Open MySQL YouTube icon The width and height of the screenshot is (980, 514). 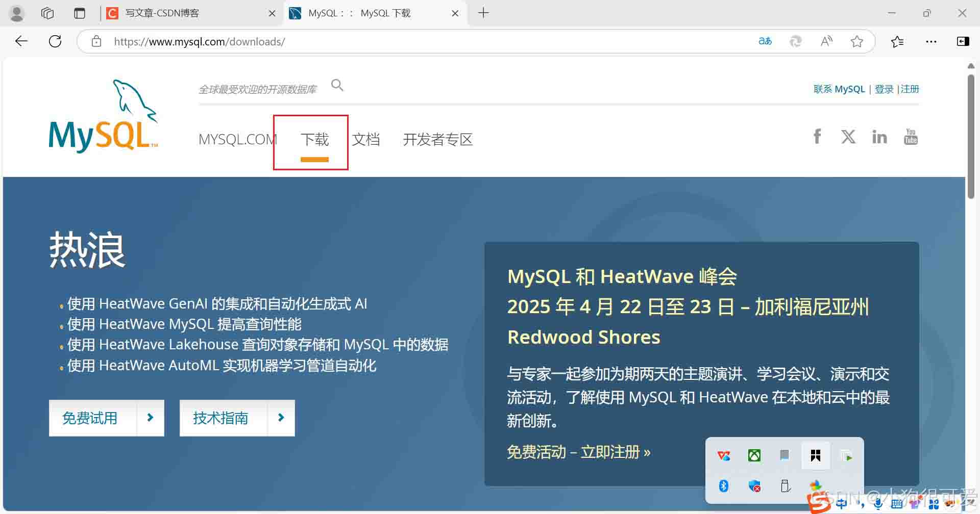pos(911,137)
